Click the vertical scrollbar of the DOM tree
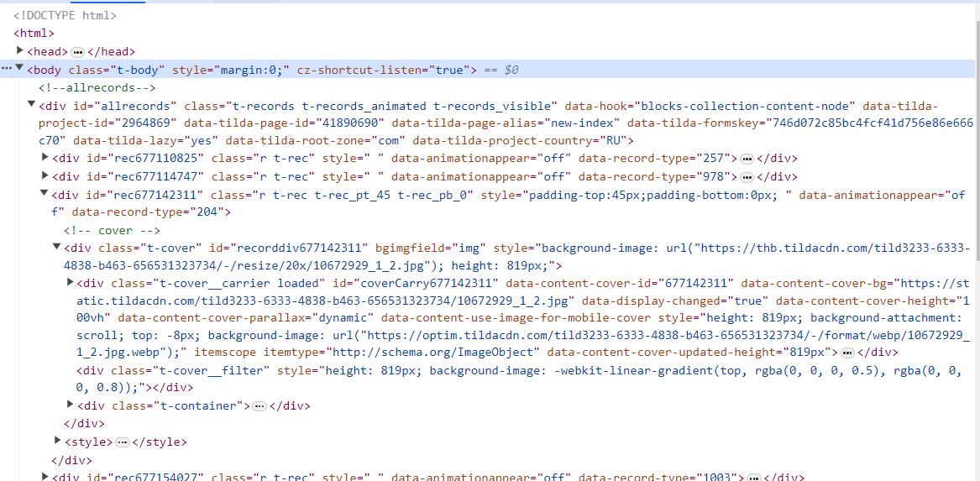The width and height of the screenshot is (980, 481). (x=975, y=168)
